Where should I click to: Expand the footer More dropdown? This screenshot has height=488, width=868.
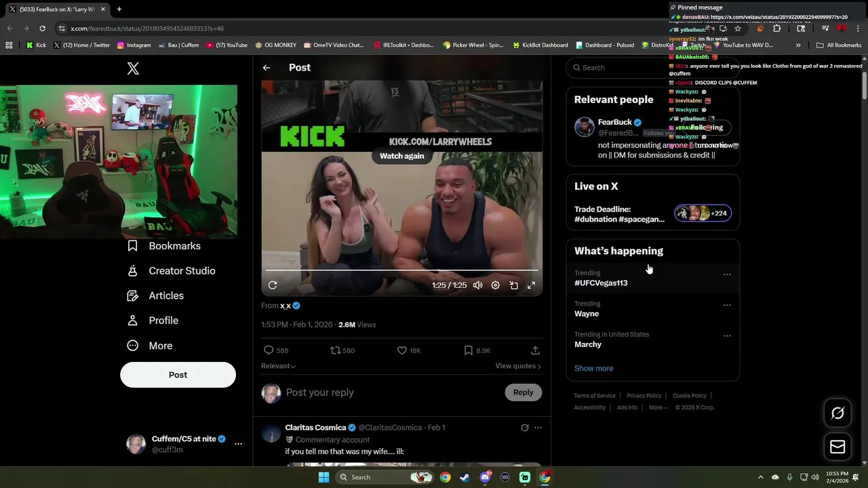coord(657,408)
